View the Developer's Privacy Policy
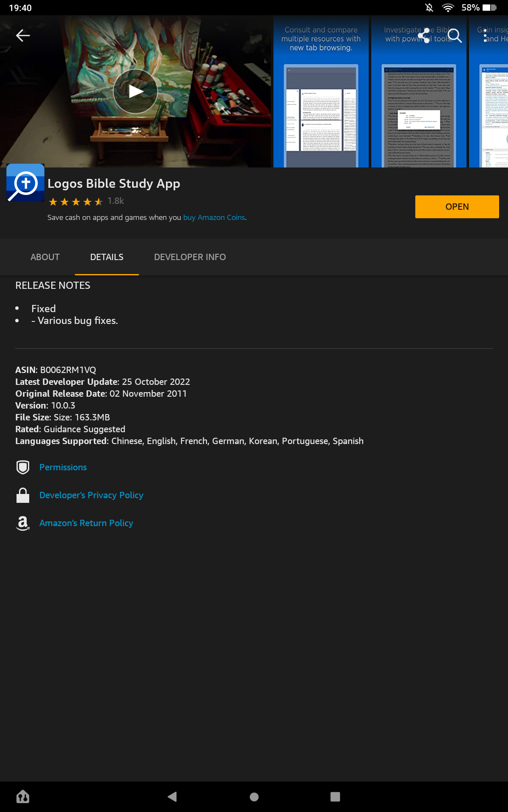The width and height of the screenshot is (508, 812). click(x=91, y=495)
